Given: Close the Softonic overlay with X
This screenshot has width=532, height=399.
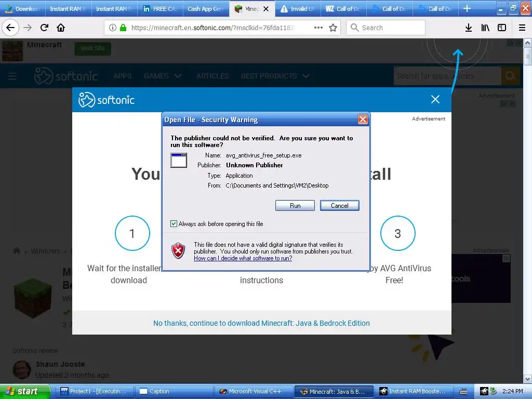Looking at the screenshot, I should [435, 99].
